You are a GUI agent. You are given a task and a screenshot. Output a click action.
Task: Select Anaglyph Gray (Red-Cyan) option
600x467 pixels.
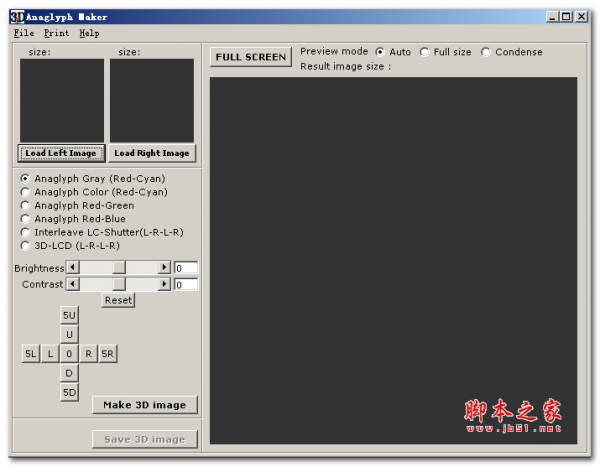click(93, 179)
